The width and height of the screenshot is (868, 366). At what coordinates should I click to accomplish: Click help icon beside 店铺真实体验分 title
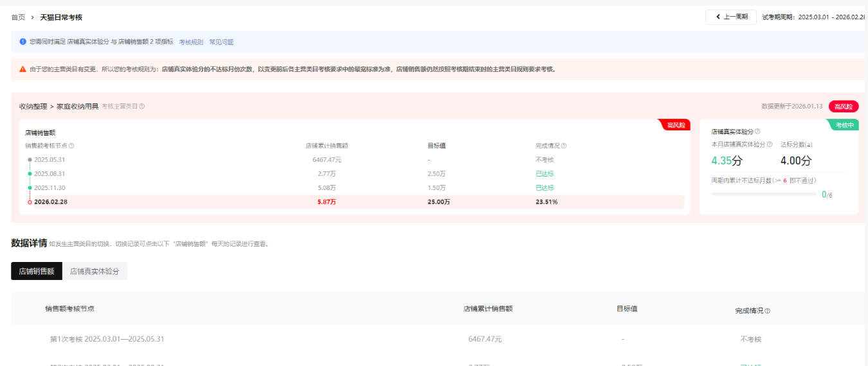(757, 132)
